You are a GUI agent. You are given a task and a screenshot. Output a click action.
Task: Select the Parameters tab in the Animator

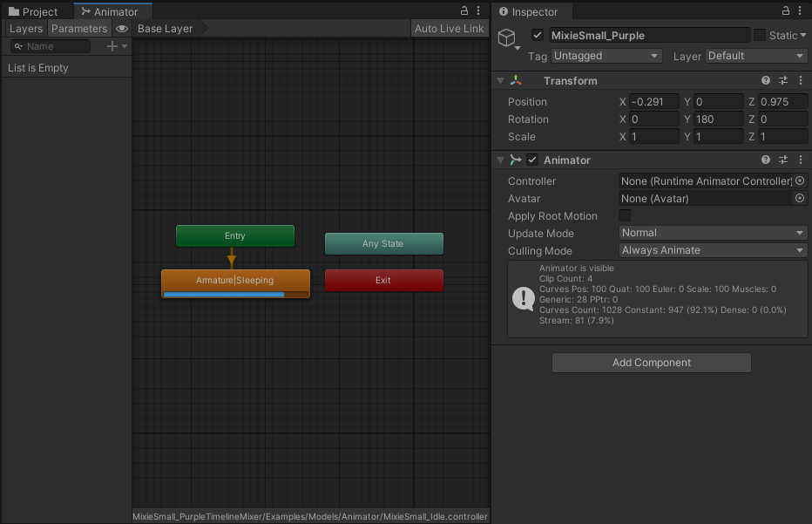pyautogui.click(x=78, y=28)
